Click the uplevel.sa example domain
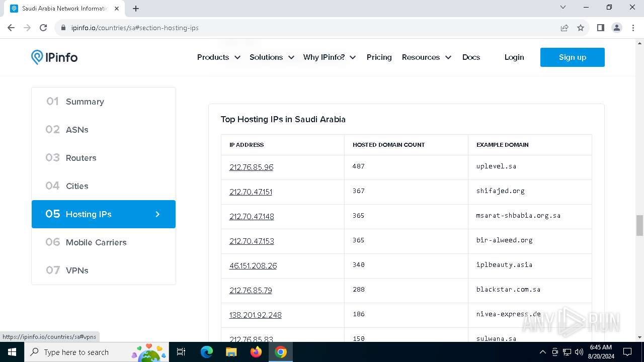Viewport: 644px width, 362px height. click(x=496, y=166)
